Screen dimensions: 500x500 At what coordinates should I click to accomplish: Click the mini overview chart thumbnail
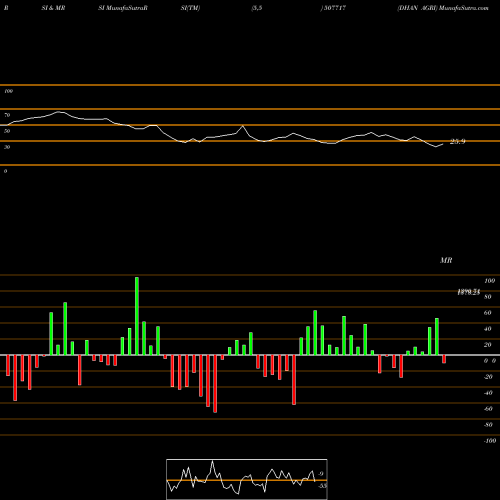[x=247, y=479]
